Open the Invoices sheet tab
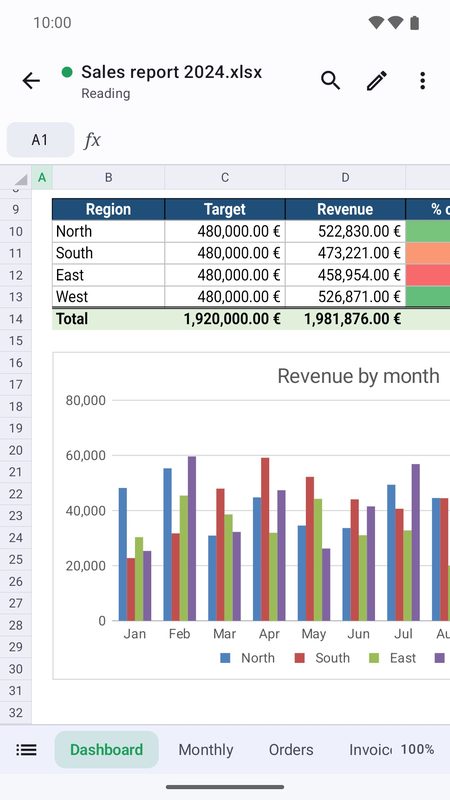Viewport: 450px width, 800px height. pos(370,749)
